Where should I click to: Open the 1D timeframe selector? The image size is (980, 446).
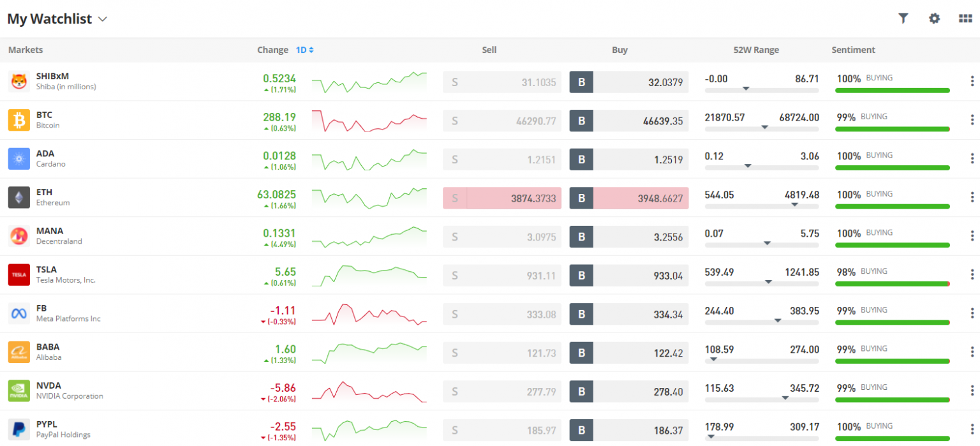[x=300, y=50]
